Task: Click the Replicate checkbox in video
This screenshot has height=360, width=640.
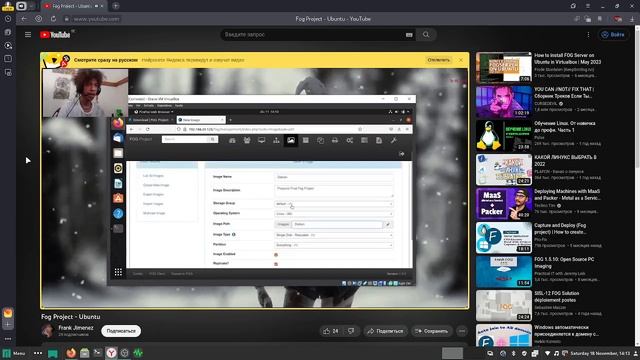Action: (276, 264)
